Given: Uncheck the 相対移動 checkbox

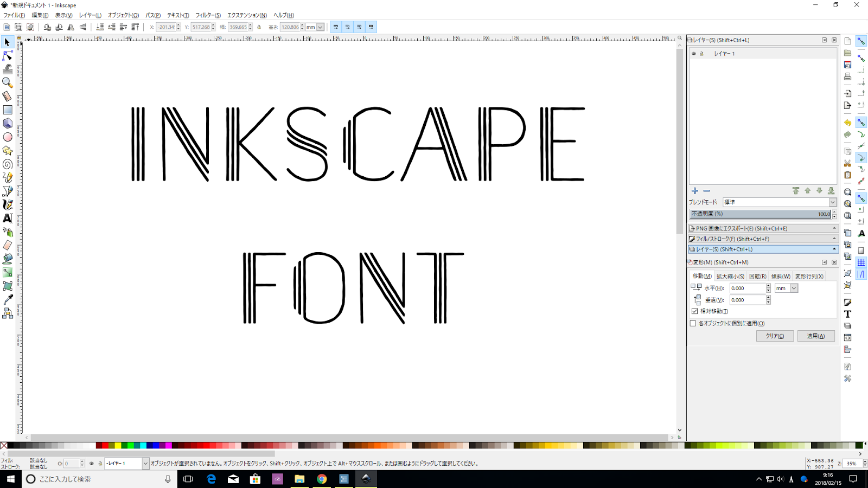Looking at the screenshot, I should click(695, 311).
